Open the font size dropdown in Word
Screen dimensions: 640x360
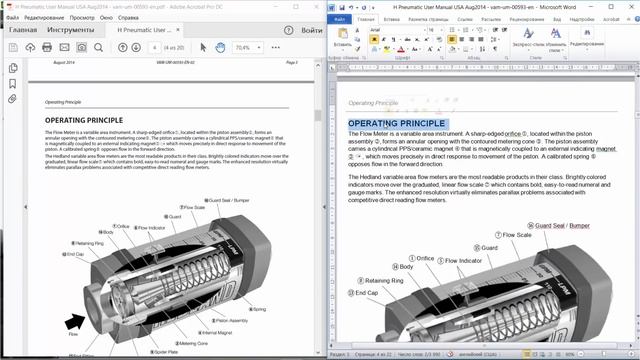coord(441,30)
